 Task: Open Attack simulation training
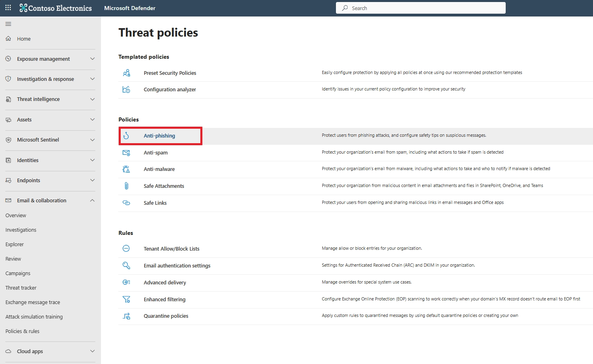(34, 317)
